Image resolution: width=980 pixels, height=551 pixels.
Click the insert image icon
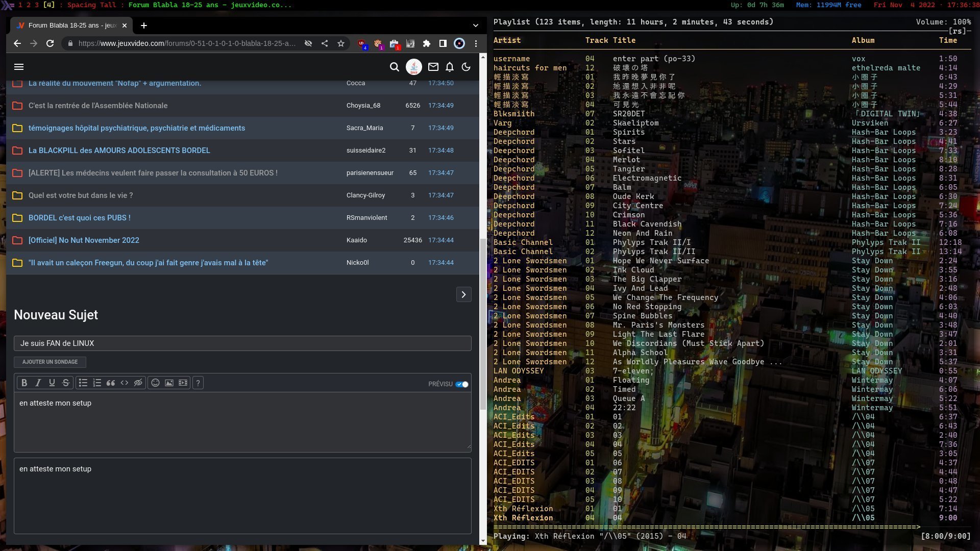click(x=169, y=383)
